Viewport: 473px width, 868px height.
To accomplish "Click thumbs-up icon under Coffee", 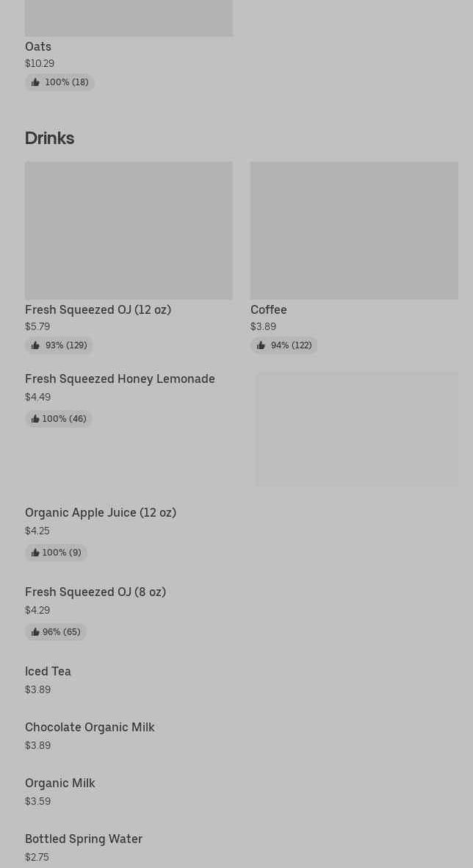I will click(x=261, y=345).
